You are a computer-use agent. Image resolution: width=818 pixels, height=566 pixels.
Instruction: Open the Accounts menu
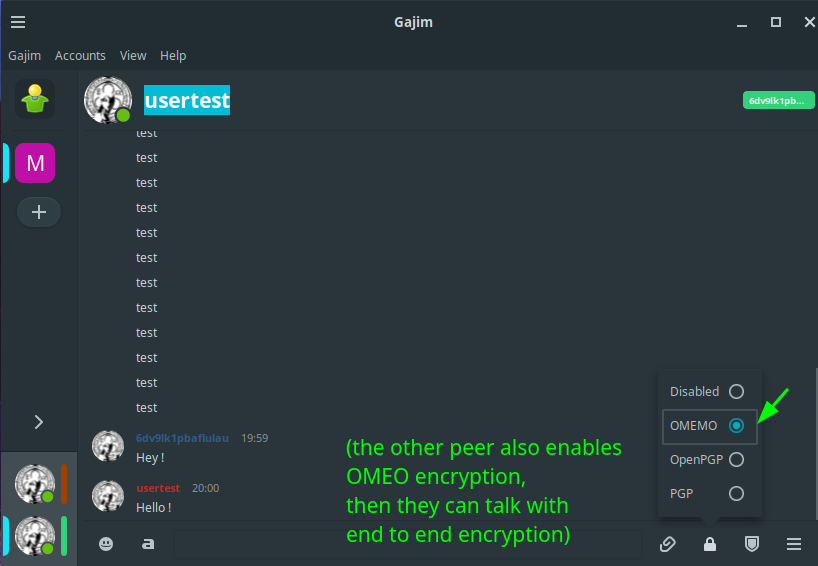click(x=80, y=55)
